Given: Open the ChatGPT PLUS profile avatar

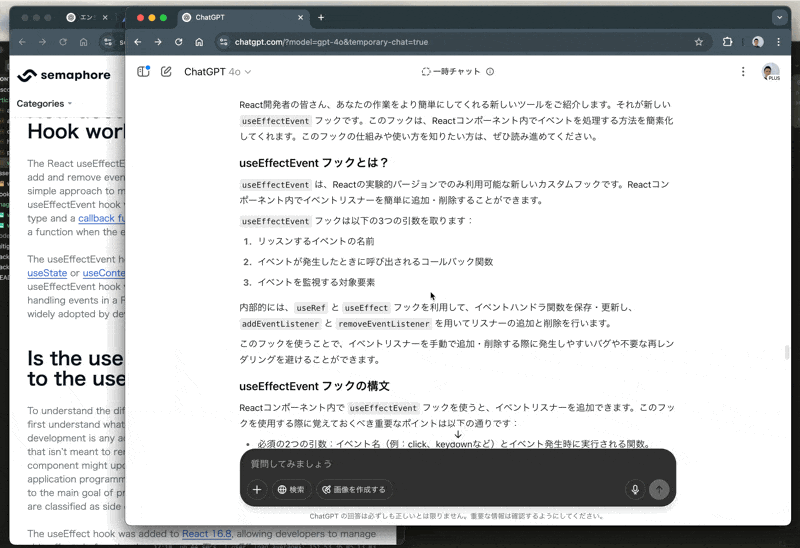Looking at the screenshot, I should click(x=770, y=71).
